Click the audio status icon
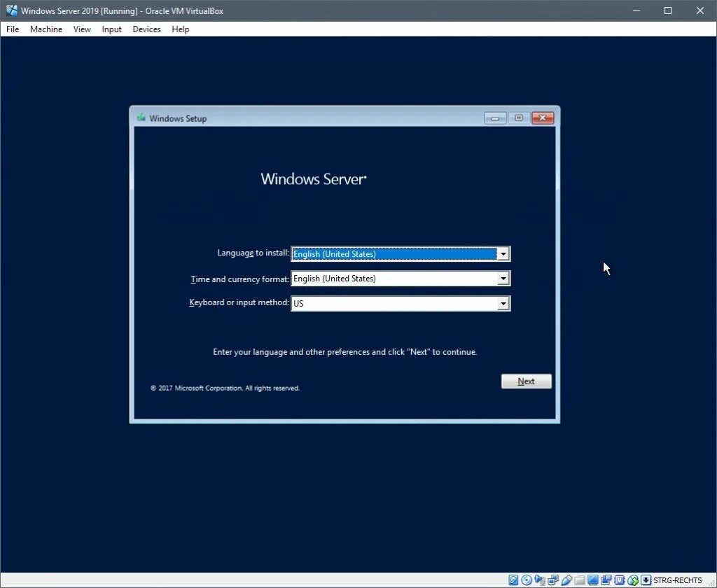The image size is (717, 588). (540, 580)
